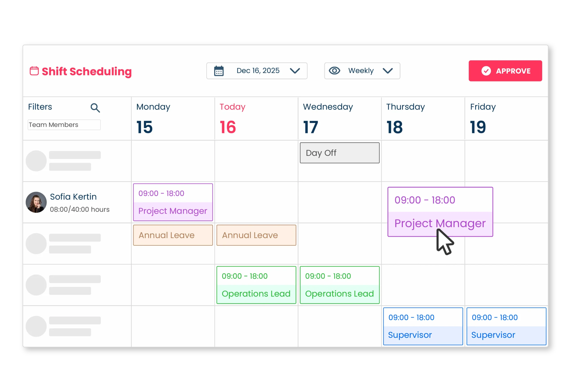
Task: Click the Shift Scheduling calendar logo icon
Action: [x=34, y=71]
